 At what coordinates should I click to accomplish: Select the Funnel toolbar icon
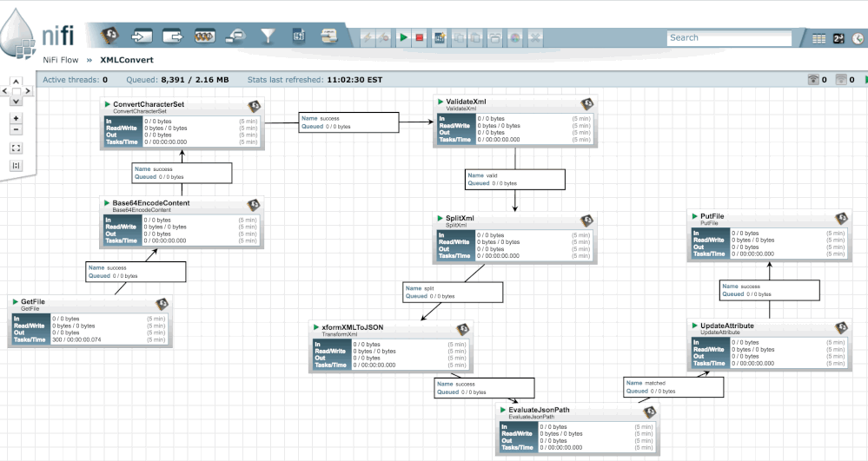click(268, 37)
